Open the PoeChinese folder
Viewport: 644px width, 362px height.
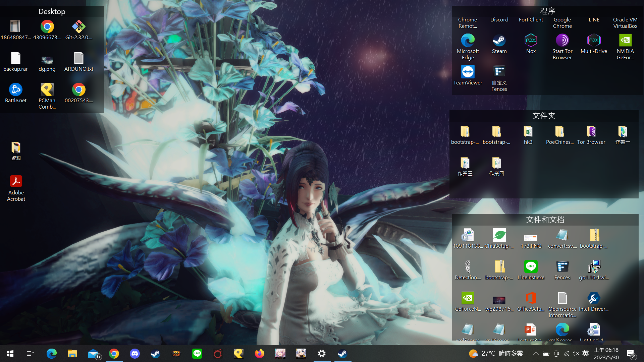pyautogui.click(x=559, y=135)
